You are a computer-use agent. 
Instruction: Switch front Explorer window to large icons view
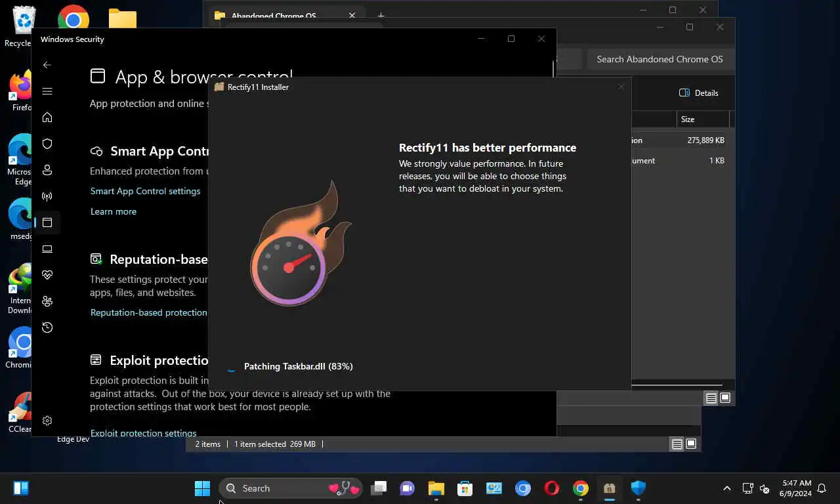(x=725, y=398)
